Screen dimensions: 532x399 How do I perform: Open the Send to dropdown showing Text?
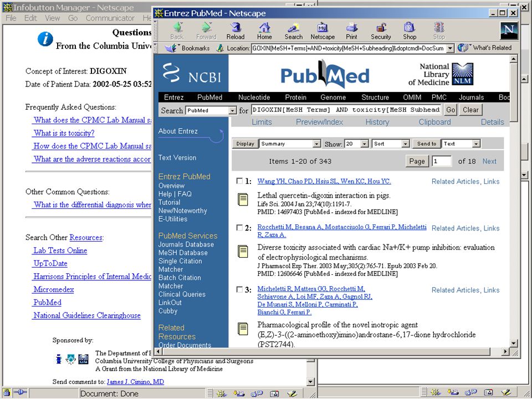coord(461,144)
